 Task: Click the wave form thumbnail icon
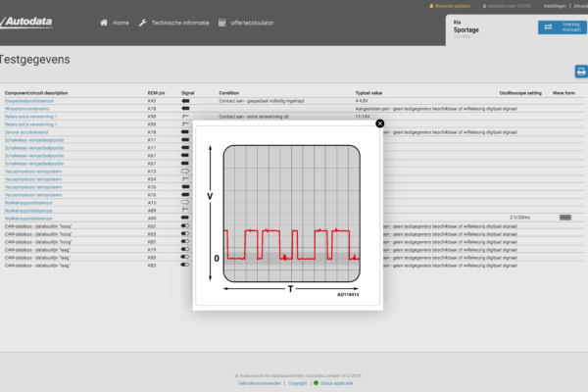point(565,217)
